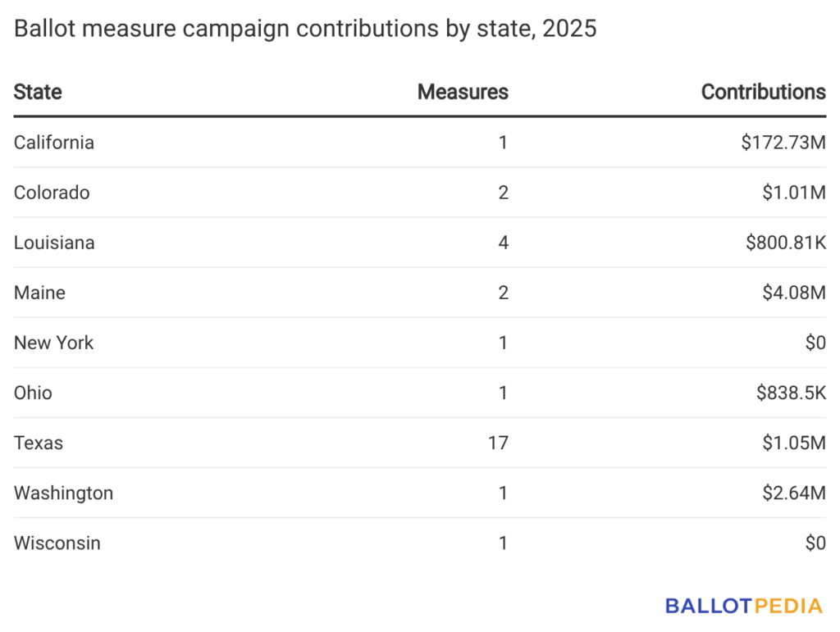The image size is (840, 632).
Task: Sort table by the State column header
Action: (x=38, y=92)
